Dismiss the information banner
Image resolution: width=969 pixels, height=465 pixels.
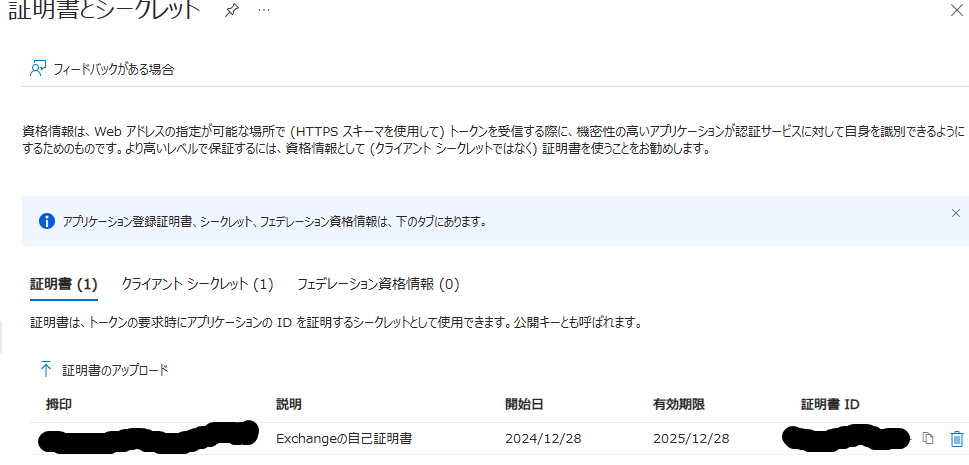click(x=956, y=213)
